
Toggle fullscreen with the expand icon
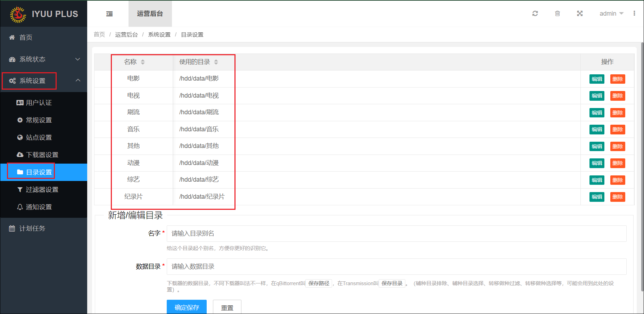(580, 14)
